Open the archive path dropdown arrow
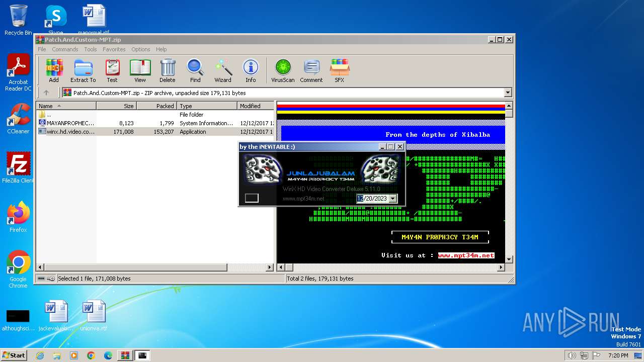 click(508, 93)
